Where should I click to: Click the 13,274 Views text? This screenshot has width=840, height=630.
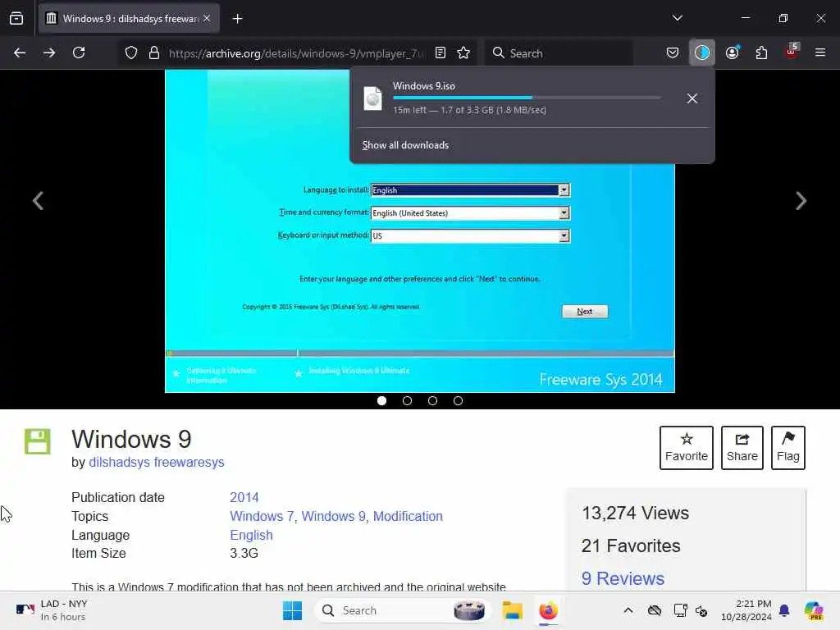click(x=636, y=513)
